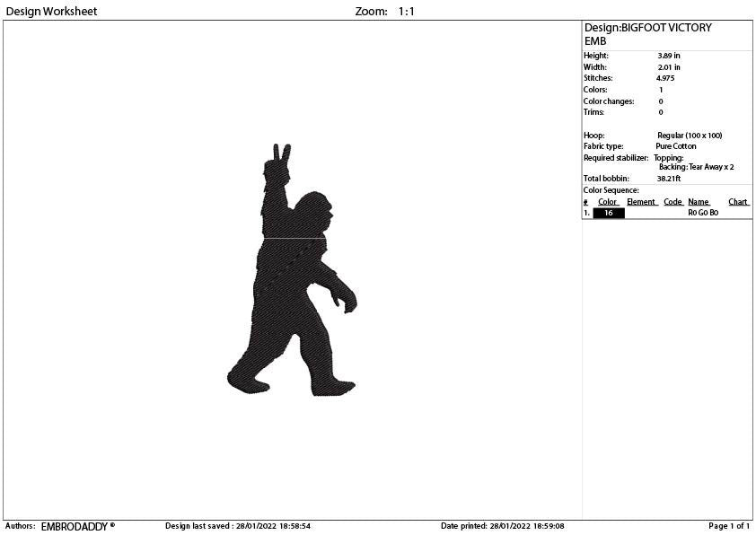
Task: Select the Total bobbin value 38.21ft
Action: [671, 178]
